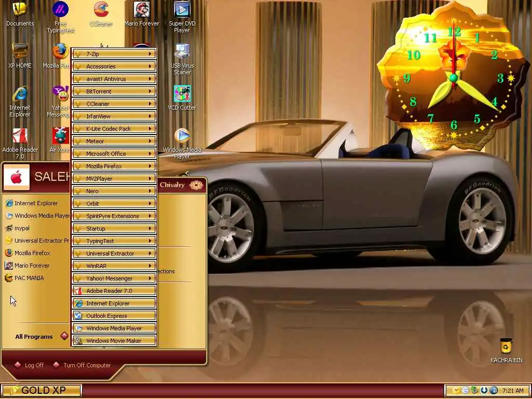Launch Windows Media Player from All Programs list

[114, 328]
